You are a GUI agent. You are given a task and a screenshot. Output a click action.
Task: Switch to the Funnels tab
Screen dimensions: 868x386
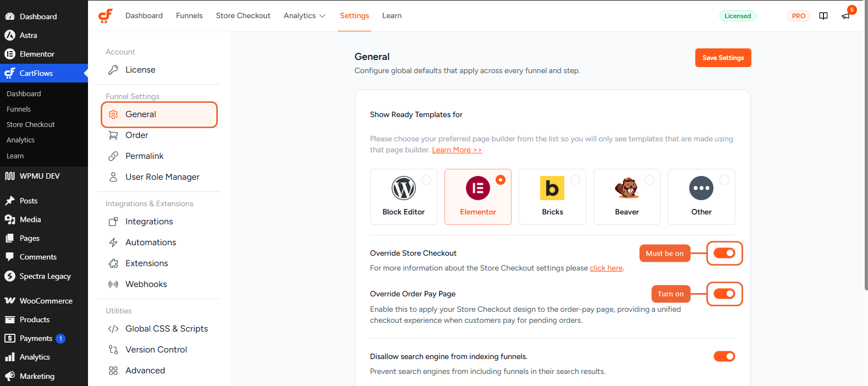point(189,16)
